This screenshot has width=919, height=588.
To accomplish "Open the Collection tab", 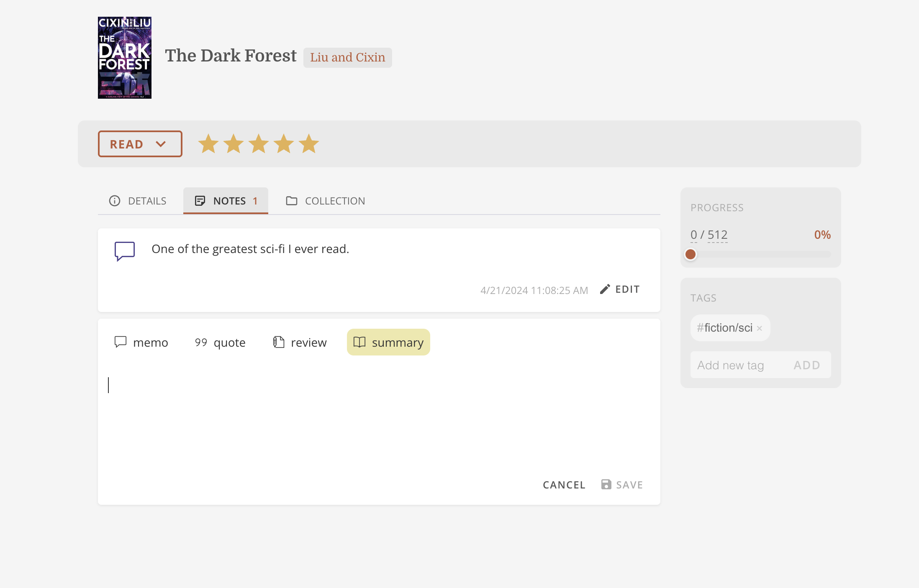I will [x=325, y=201].
